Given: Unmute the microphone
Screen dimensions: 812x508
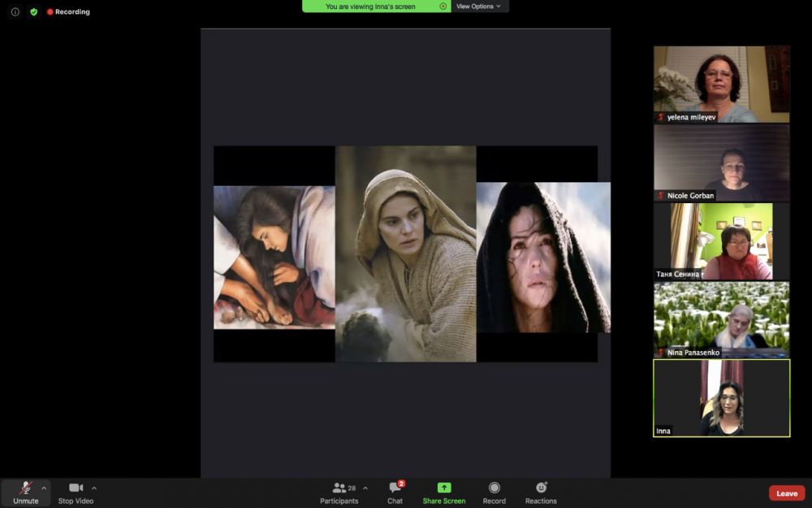Looking at the screenshot, I should coord(25,493).
